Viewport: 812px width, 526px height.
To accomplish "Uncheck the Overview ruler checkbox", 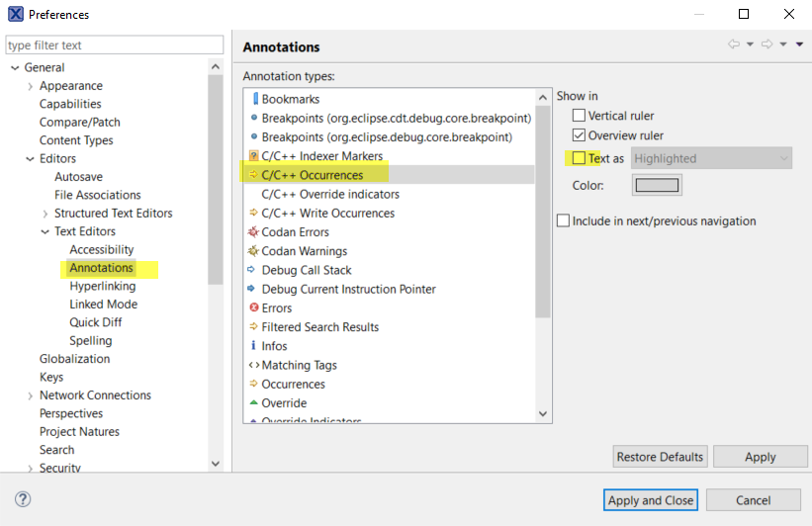I will click(x=580, y=135).
